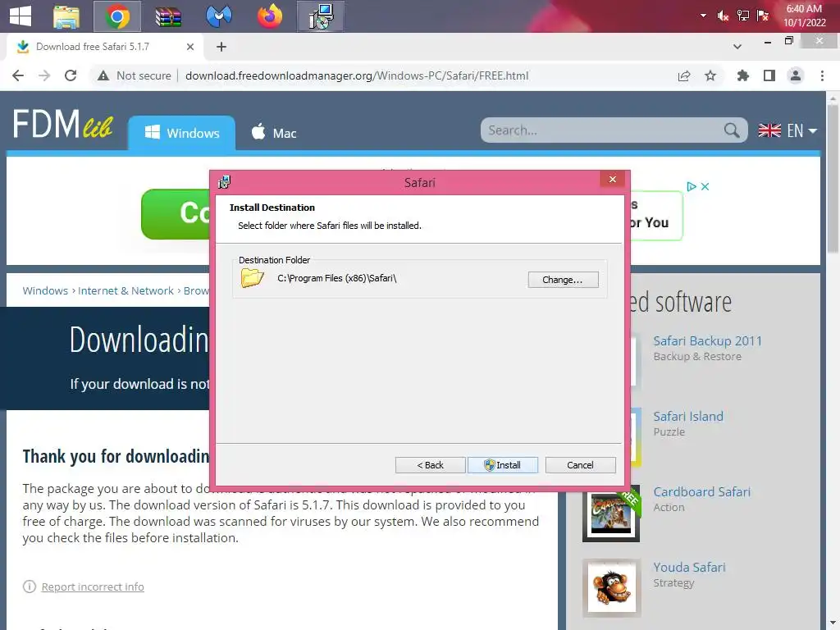Click the installer title bar icon

click(224, 182)
